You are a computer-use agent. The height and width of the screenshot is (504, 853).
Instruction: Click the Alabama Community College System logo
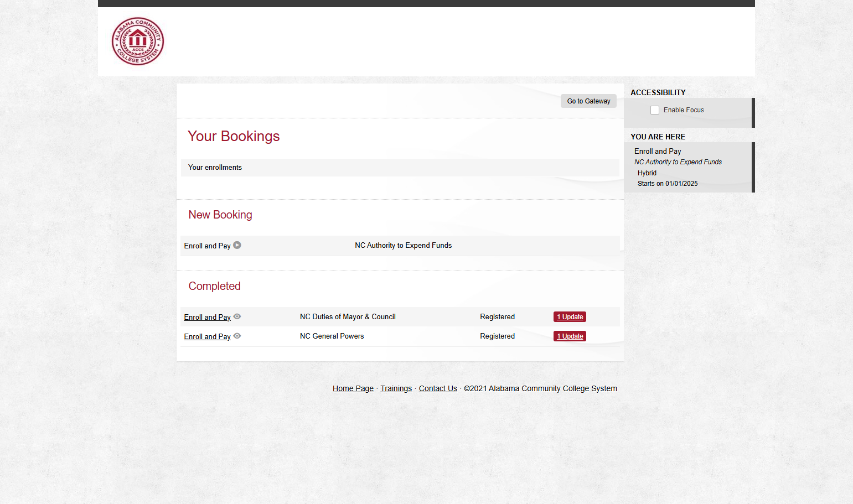click(138, 41)
